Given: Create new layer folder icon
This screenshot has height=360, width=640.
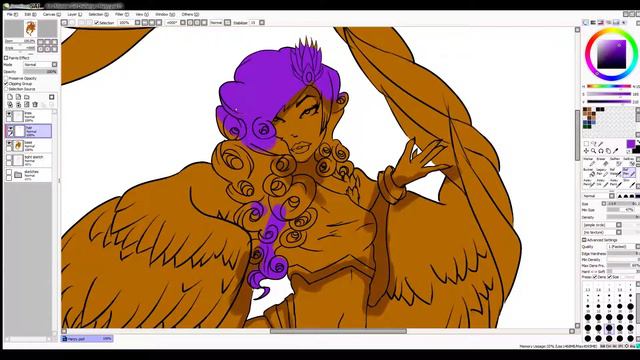Looking at the screenshot, I should click(x=27, y=97).
